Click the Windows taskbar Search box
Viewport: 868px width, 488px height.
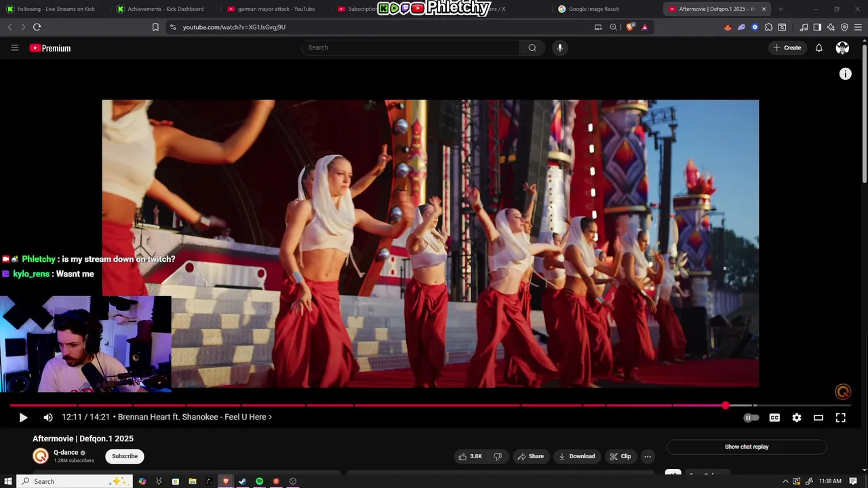click(x=75, y=481)
